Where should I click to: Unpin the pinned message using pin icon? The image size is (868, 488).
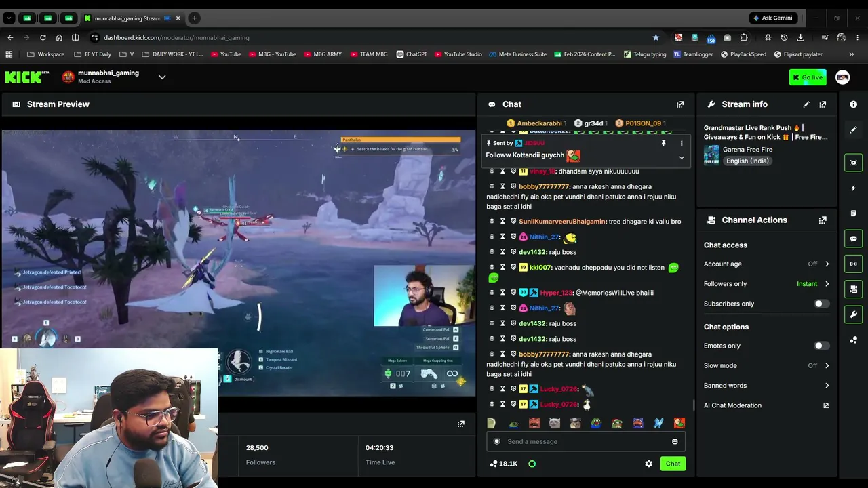coord(663,144)
